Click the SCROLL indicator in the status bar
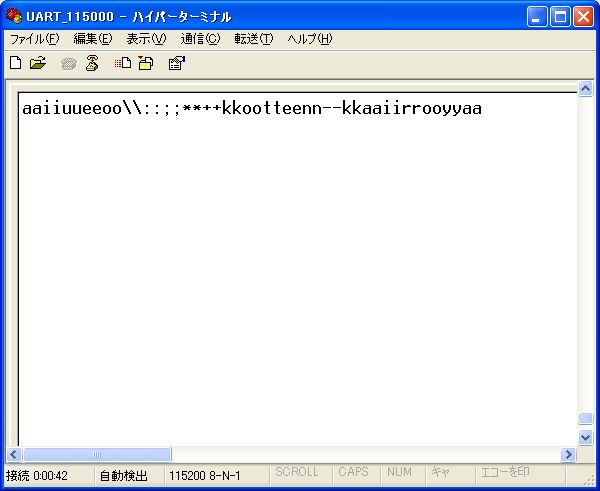The height and width of the screenshot is (491, 600). tap(297, 472)
